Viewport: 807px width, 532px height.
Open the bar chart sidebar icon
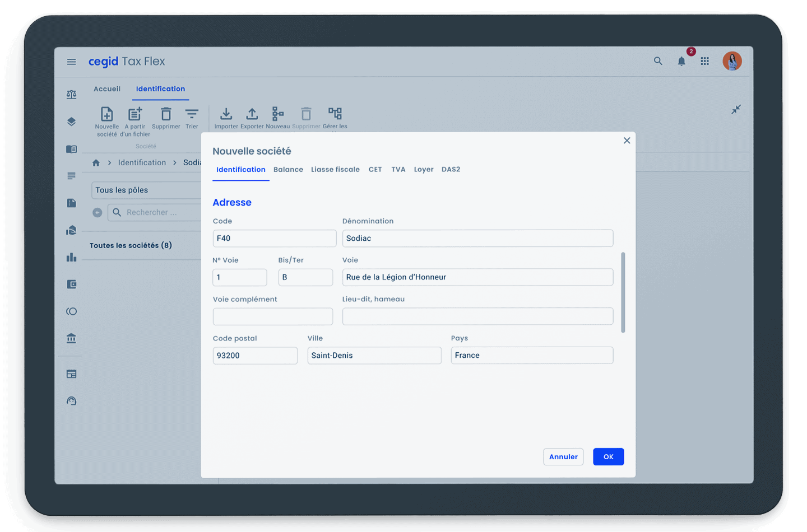pyautogui.click(x=71, y=258)
